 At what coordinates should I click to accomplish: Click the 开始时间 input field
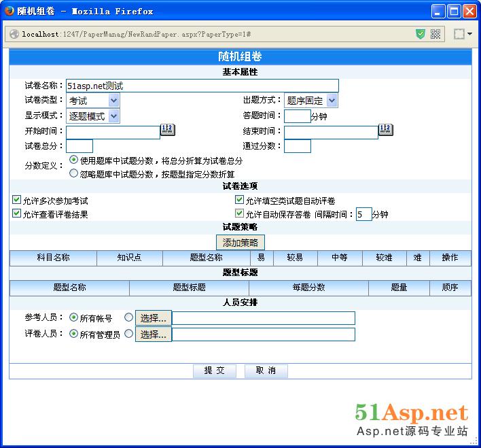point(113,133)
